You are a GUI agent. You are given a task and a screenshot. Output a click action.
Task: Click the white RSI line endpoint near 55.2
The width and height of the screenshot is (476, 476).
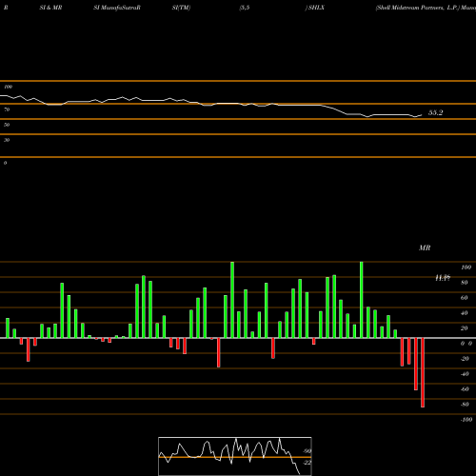422,115
